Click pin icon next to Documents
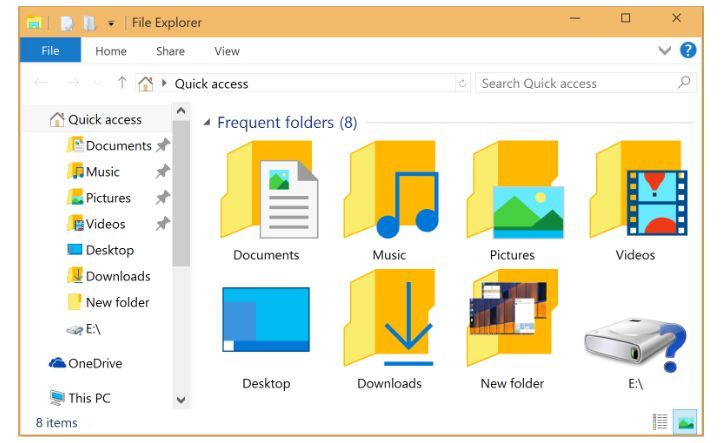The width and height of the screenshot is (724, 443). pos(163,146)
